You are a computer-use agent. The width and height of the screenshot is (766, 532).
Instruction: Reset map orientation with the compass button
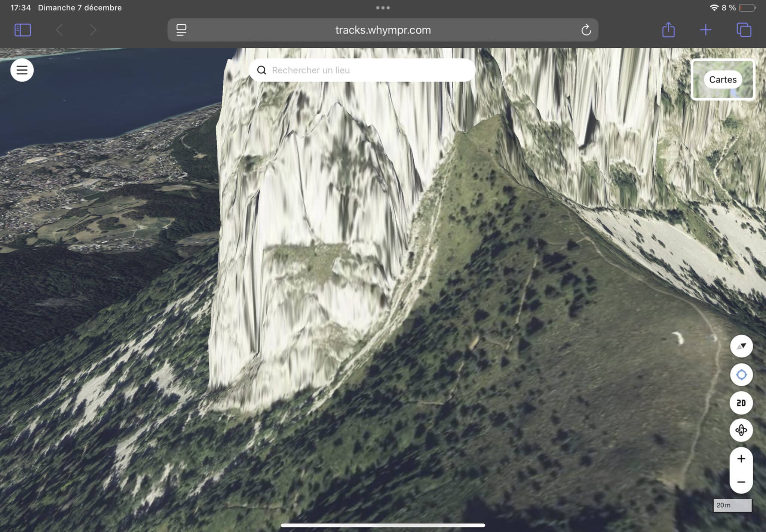click(x=741, y=346)
